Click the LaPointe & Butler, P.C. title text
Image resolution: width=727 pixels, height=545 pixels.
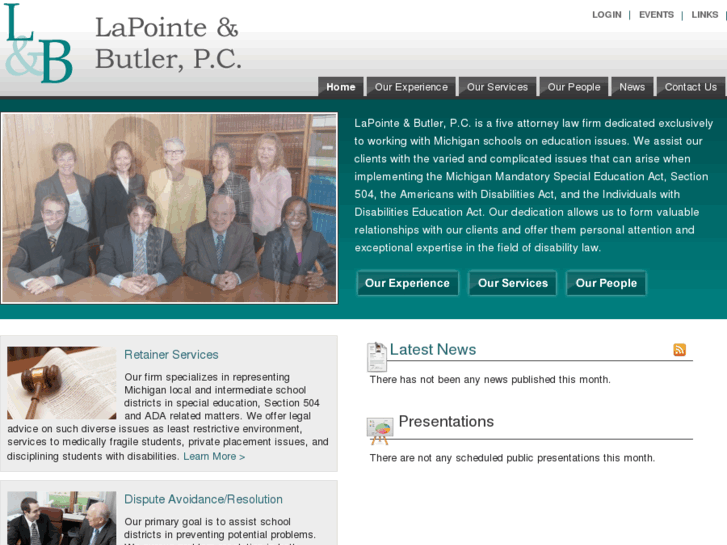(x=168, y=43)
